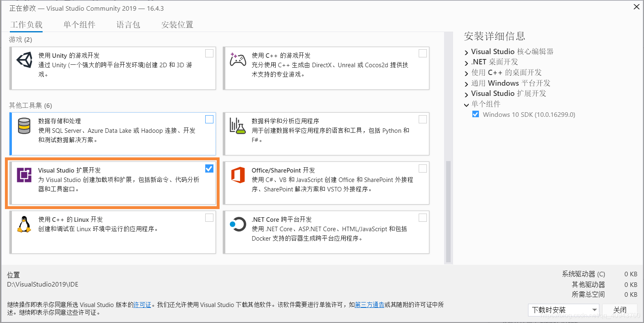Click the data storage database icon

24,126
